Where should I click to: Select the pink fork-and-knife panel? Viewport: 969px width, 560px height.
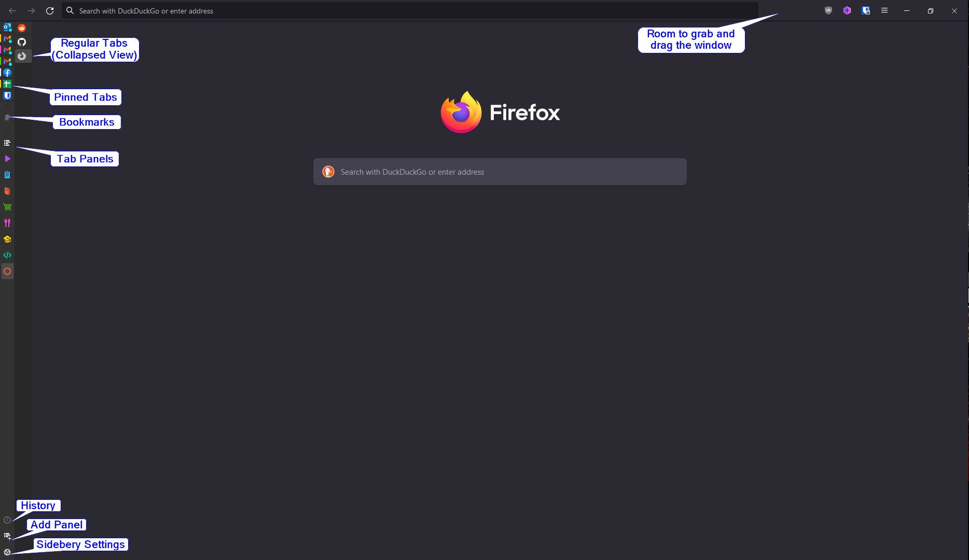pyautogui.click(x=7, y=223)
